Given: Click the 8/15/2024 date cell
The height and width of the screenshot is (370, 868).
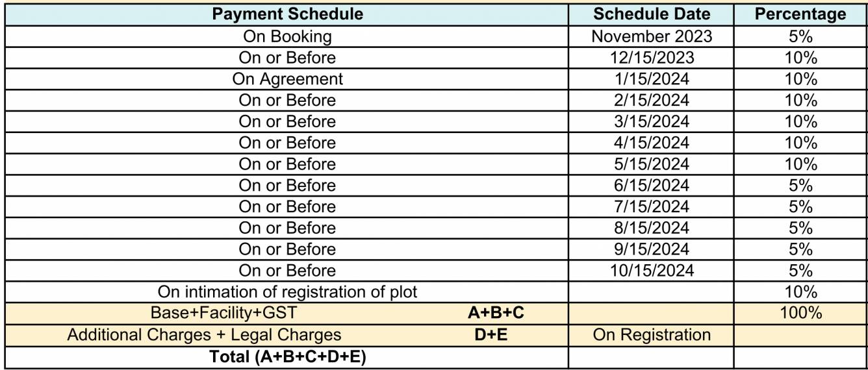Looking at the screenshot, I should click(x=652, y=228).
